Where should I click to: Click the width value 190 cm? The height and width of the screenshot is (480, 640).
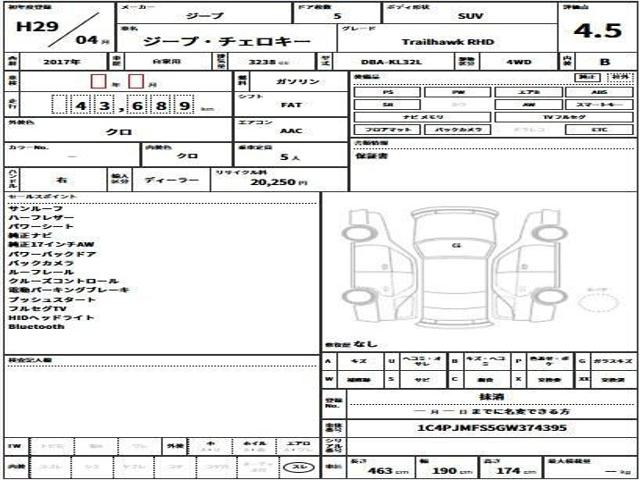coord(450,471)
